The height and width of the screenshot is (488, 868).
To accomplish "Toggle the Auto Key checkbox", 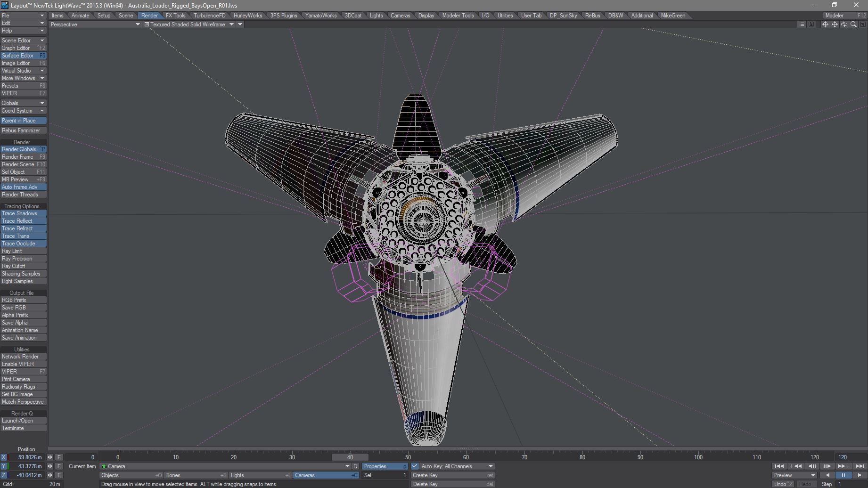I will (415, 466).
